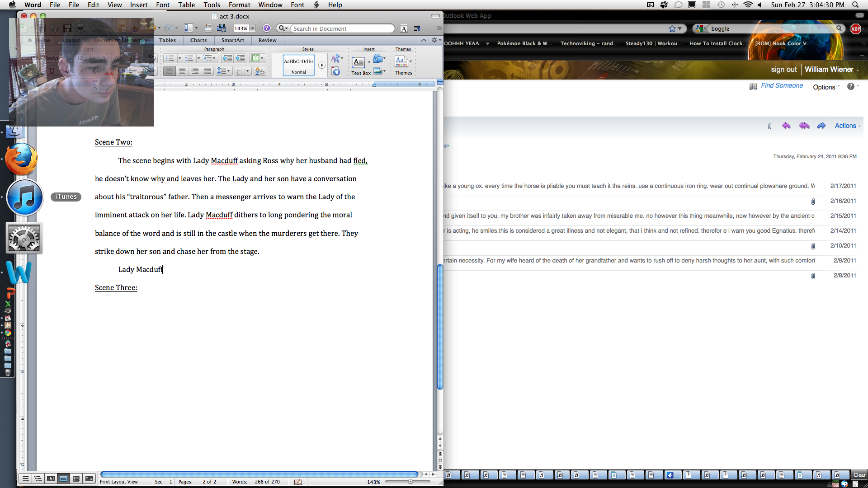Open the Word Help purple question icon

[267, 28]
